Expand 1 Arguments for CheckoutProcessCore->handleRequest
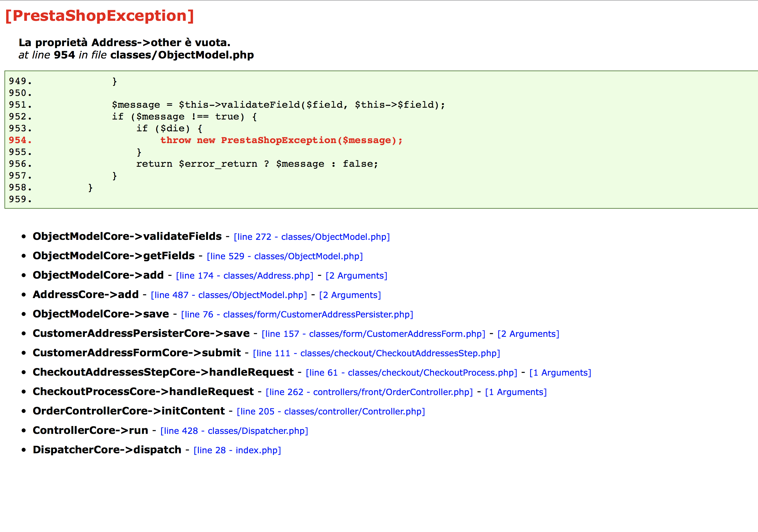 coord(516,392)
